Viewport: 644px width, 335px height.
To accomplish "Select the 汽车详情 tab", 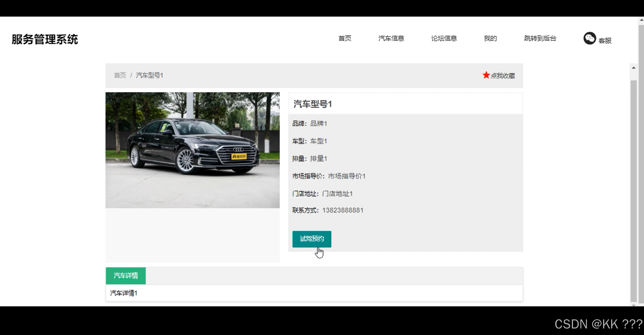I will 126,276.
